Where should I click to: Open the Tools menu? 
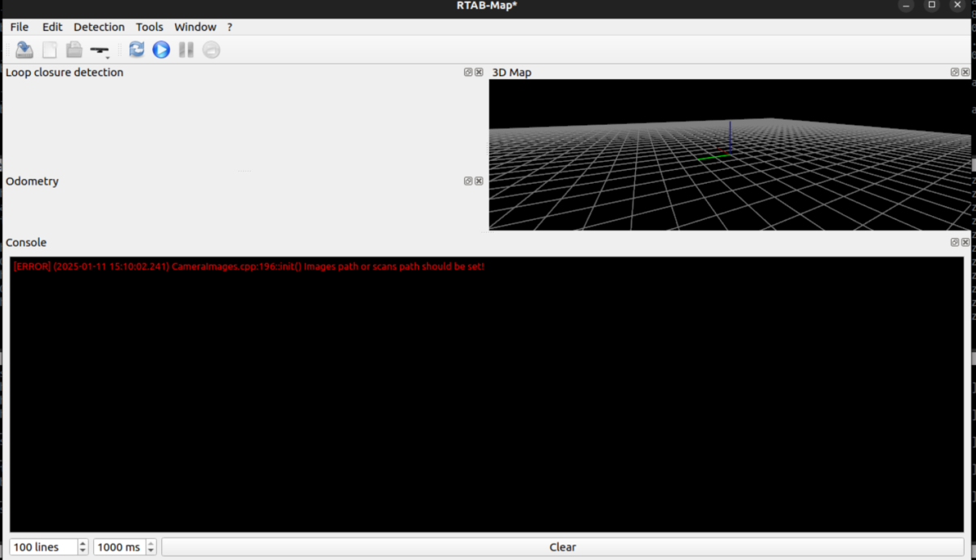click(149, 27)
